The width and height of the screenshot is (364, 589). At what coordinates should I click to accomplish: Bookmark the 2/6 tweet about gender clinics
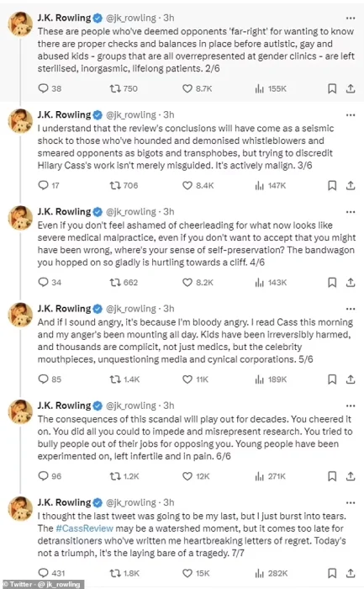332,88
